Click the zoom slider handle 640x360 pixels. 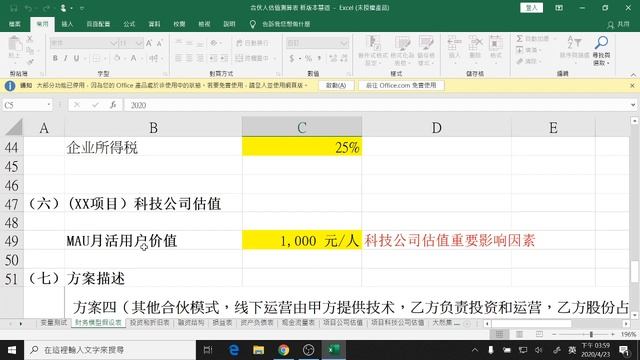click(591, 334)
